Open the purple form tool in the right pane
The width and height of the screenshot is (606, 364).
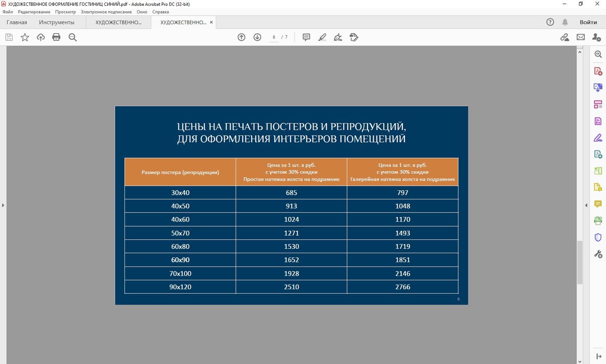tap(598, 121)
